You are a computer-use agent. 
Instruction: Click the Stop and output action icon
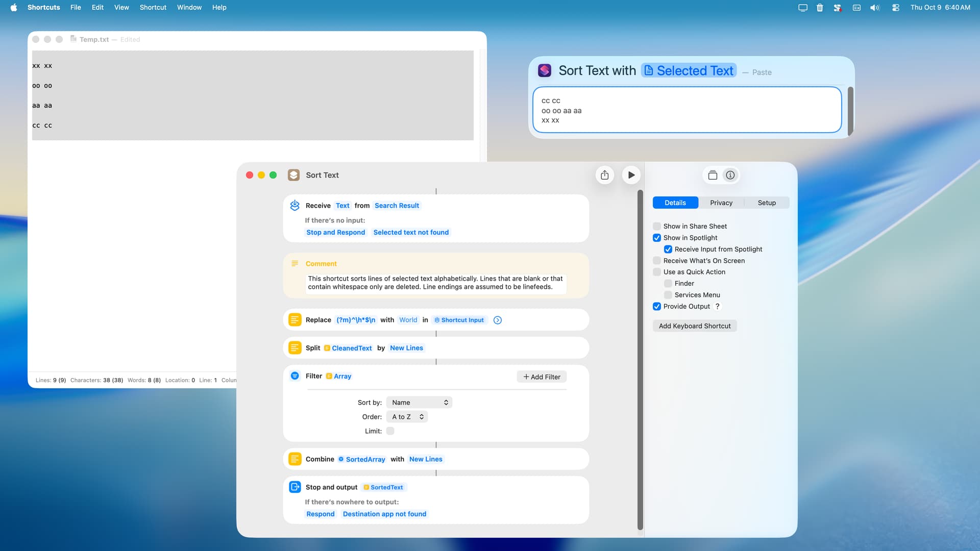[x=295, y=487]
